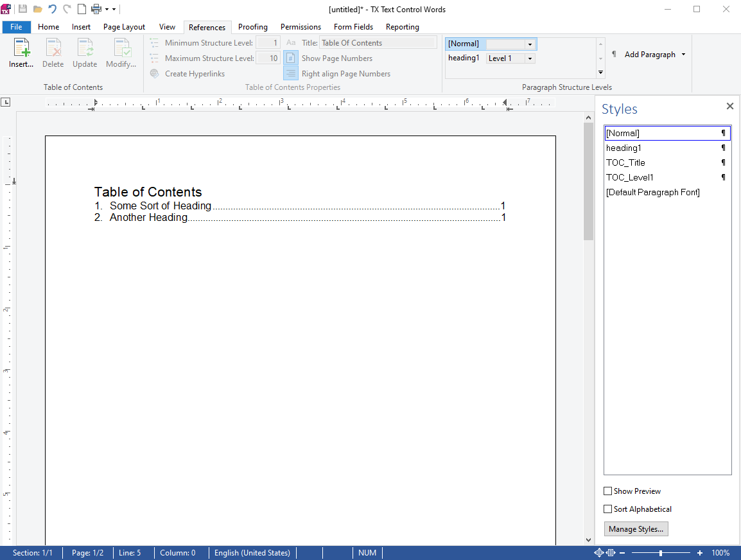This screenshot has height=560, width=741.
Task: Click the undo arrow in quick access toolbar
Action: tap(52, 8)
